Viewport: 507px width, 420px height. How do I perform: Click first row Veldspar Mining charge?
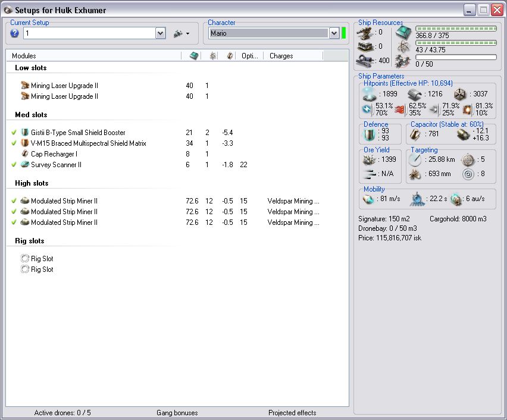(x=293, y=201)
